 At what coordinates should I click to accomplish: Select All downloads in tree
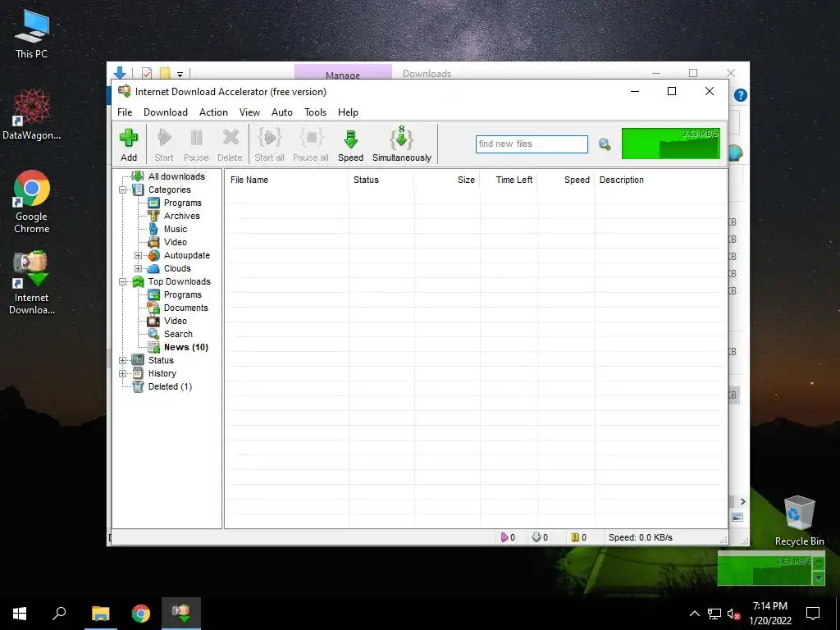coord(176,176)
